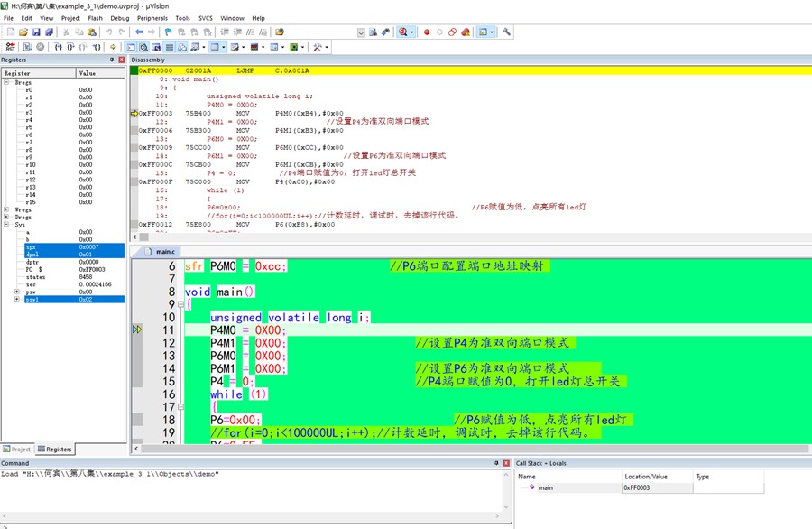Click the Insert Breakpoint red dot icon

tap(427, 32)
